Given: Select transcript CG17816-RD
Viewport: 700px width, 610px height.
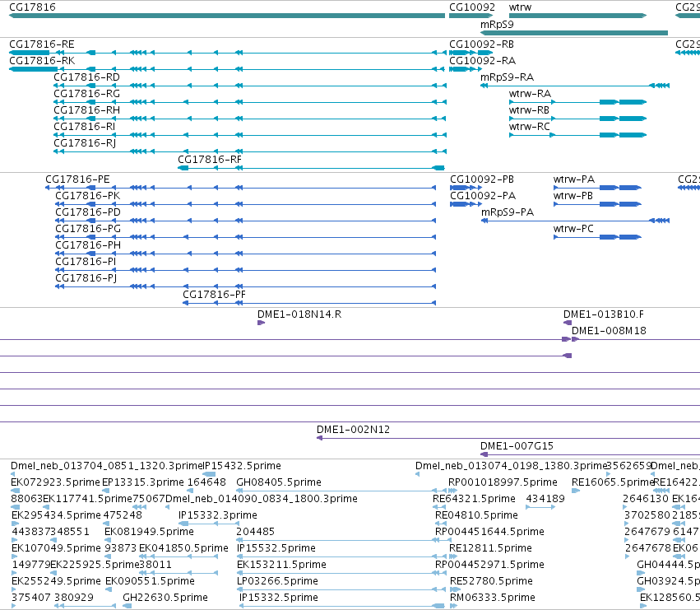Looking at the screenshot, I should click(86, 77).
